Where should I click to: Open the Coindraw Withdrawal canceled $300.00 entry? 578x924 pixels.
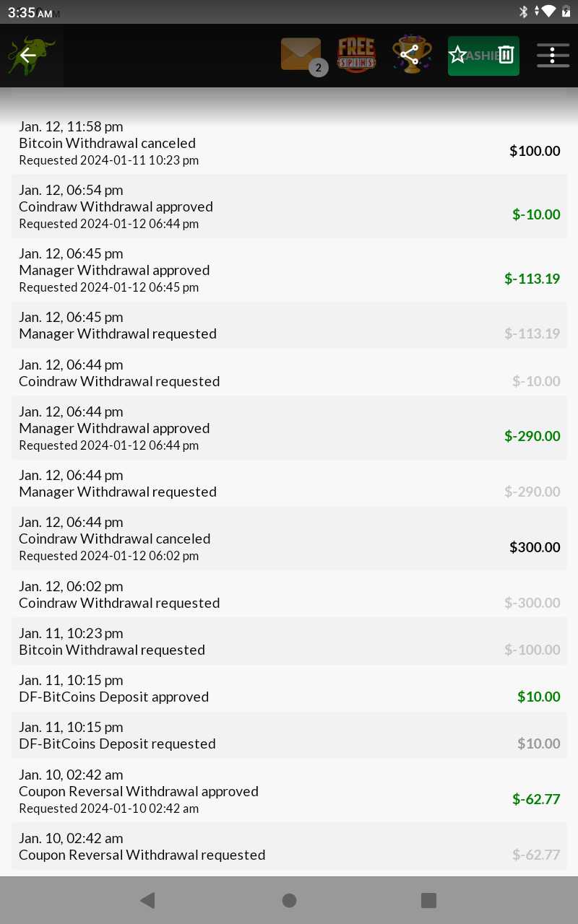289,539
